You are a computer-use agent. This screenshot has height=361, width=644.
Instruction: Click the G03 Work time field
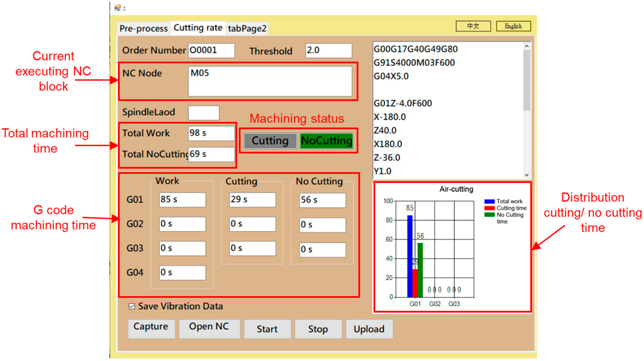pyautogui.click(x=182, y=248)
